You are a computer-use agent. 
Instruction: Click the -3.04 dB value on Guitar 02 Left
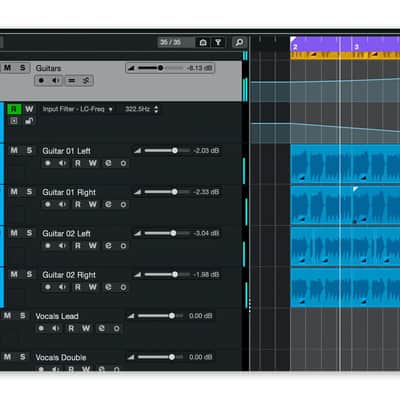[x=206, y=233]
